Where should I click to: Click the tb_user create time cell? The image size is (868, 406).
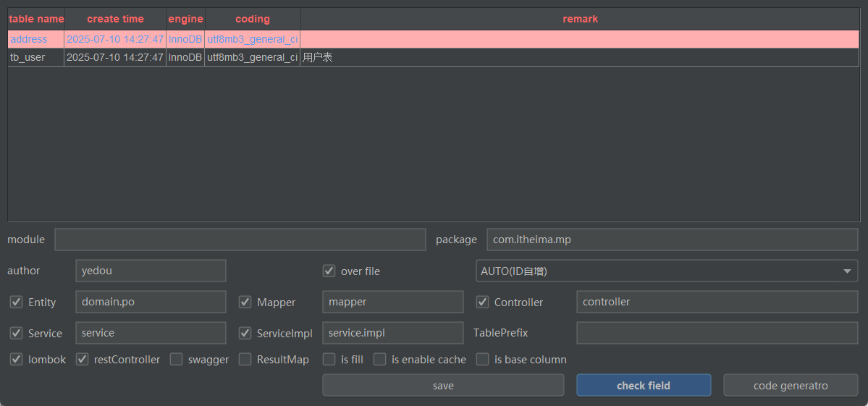point(115,57)
